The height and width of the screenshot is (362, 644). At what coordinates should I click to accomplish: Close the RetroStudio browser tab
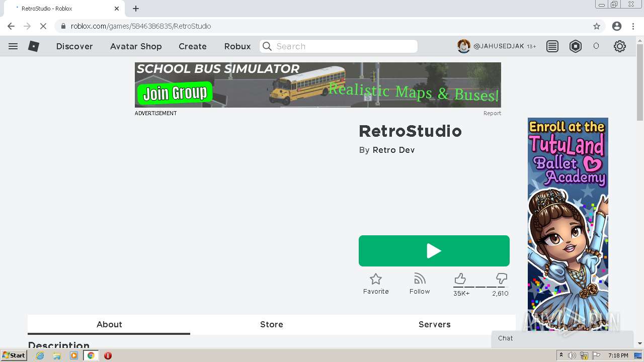pyautogui.click(x=117, y=9)
